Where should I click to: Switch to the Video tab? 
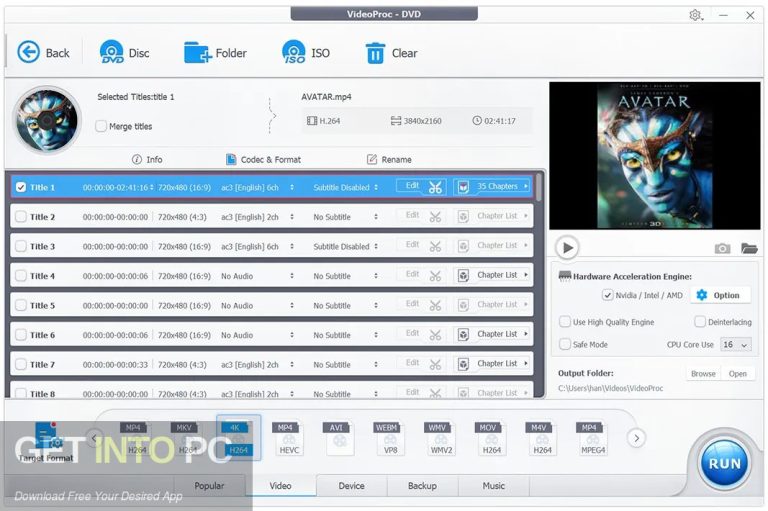coord(280,486)
